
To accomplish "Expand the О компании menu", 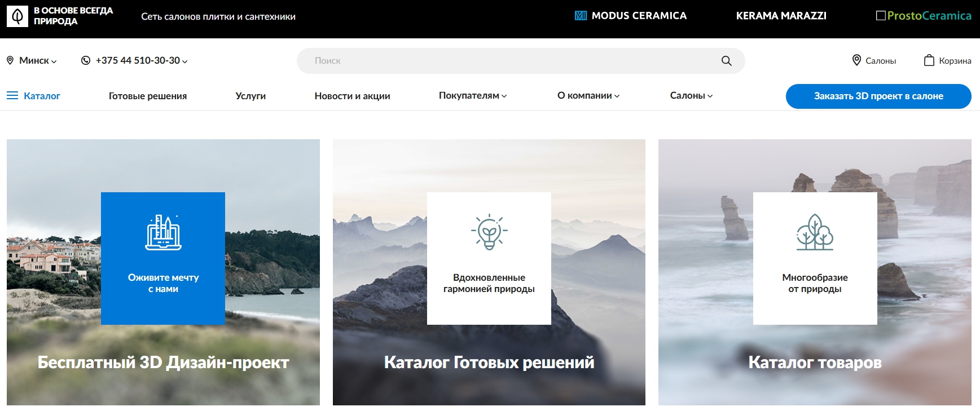I will coord(588,96).
